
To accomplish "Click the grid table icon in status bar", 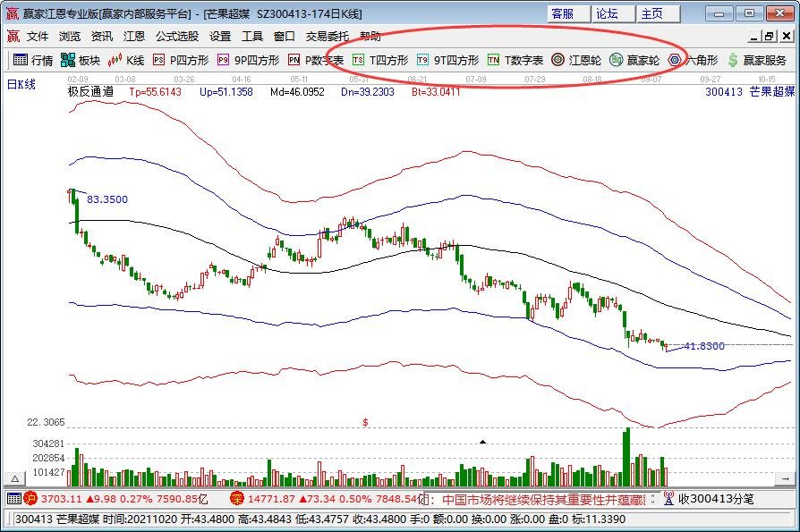I will coord(14,498).
